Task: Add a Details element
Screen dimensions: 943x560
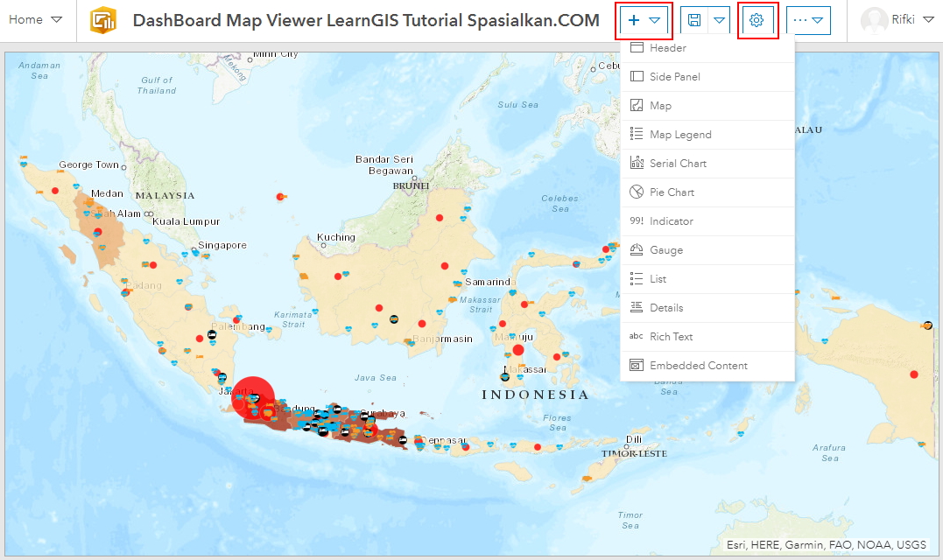Action: click(x=707, y=308)
